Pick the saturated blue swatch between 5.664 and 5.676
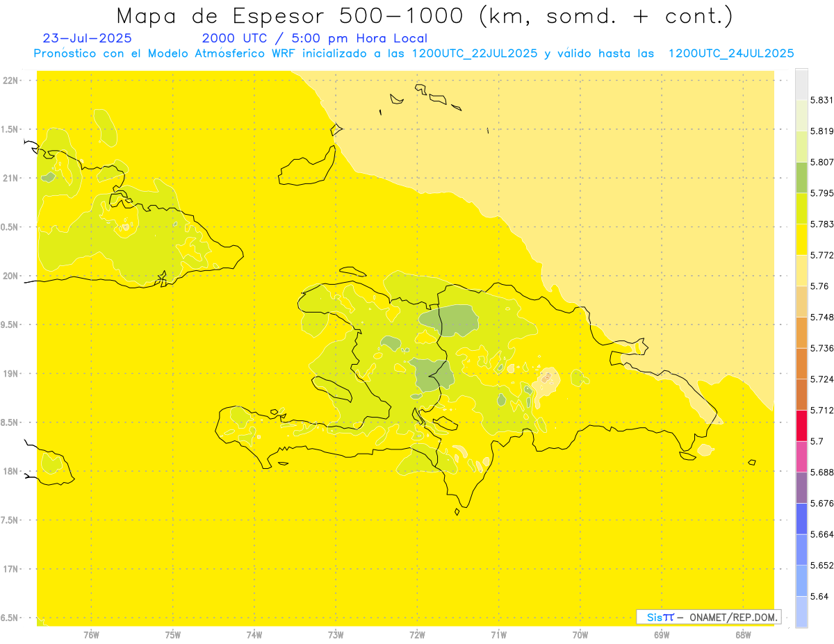 pos(801,518)
